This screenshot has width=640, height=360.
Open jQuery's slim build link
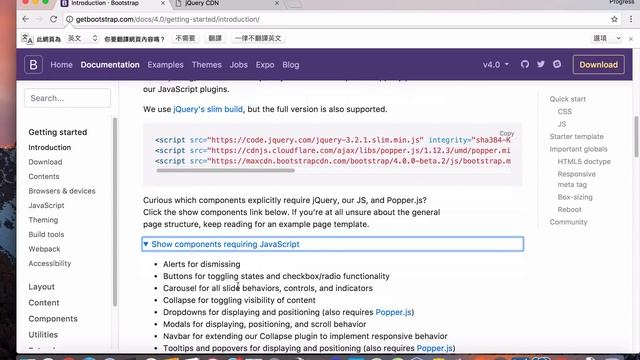pos(208,109)
